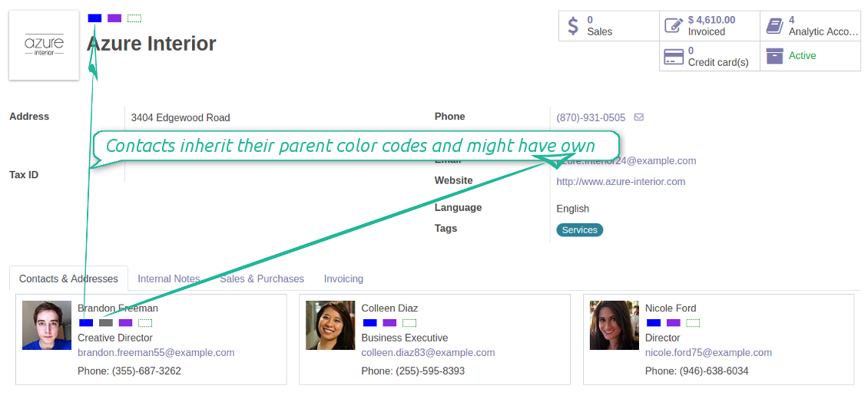Image resolution: width=868 pixels, height=399 pixels.
Task: Switch to the Internal Notes tab
Action: tap(169, 279)
